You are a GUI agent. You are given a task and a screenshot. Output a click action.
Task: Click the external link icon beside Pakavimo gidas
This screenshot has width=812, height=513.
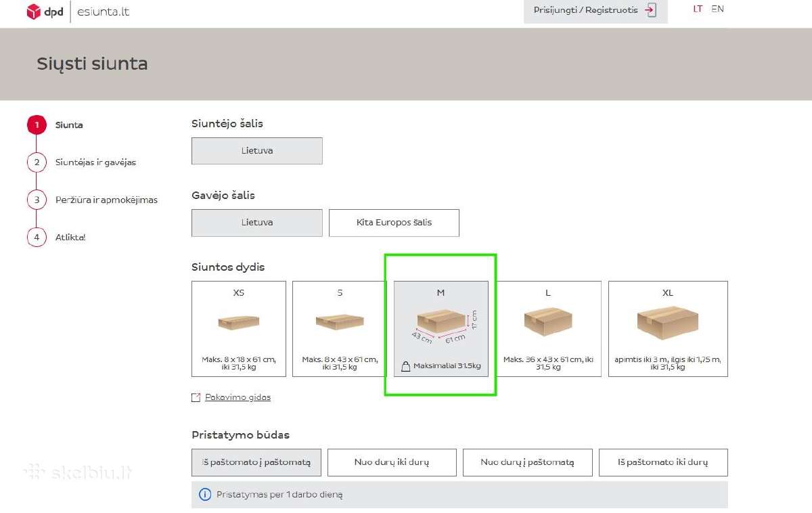(x=196, y=397)
